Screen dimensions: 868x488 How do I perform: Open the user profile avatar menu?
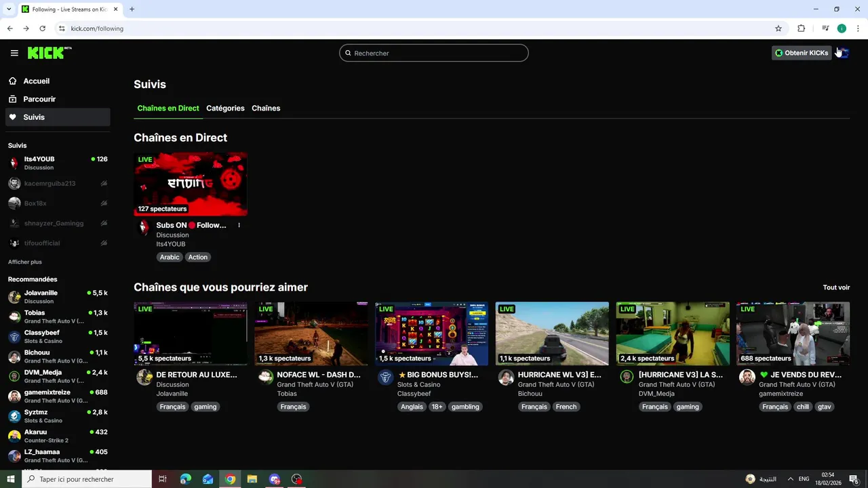842,53
